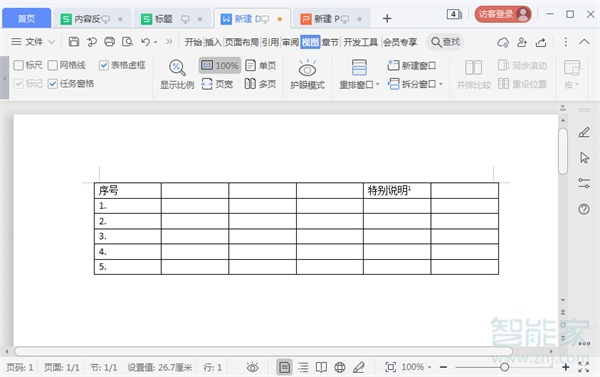This screenshot has height=377, width=600.
Task: Switch to the 新建 P presentation tab
Action: pos(331,19)
